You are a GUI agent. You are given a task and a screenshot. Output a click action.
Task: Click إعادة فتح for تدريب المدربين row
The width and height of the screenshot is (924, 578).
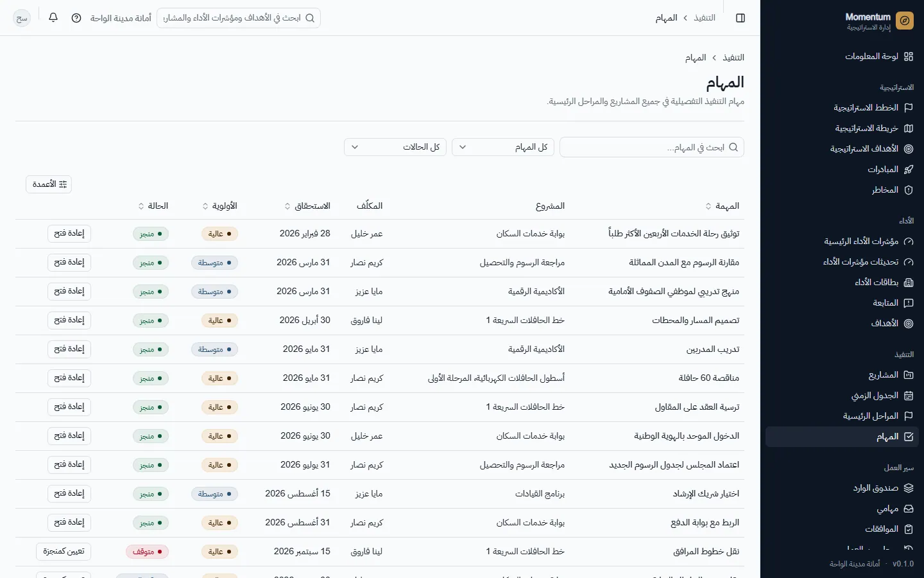(x=69, y=349)
